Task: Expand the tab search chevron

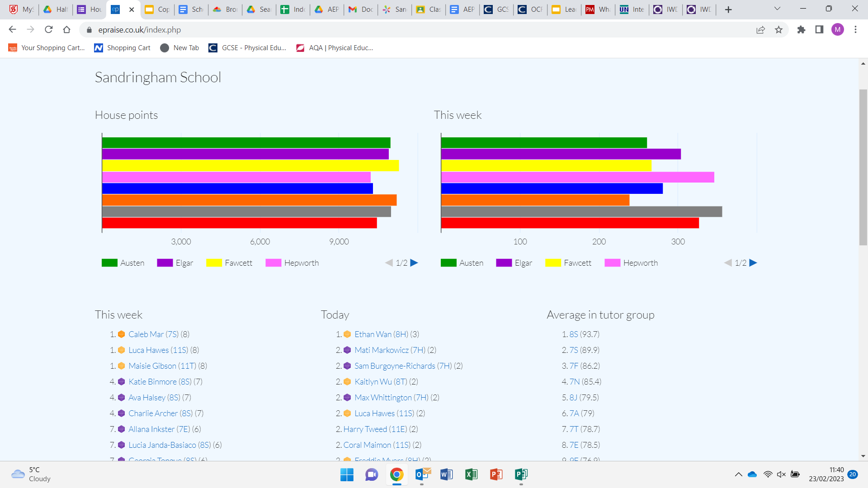Action: (777, 9)
